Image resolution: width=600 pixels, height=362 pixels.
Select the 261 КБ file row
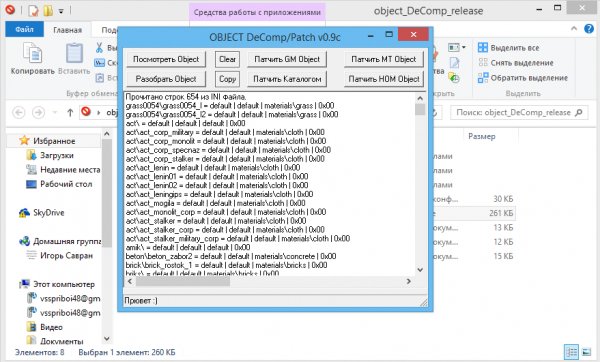(473, 213)
